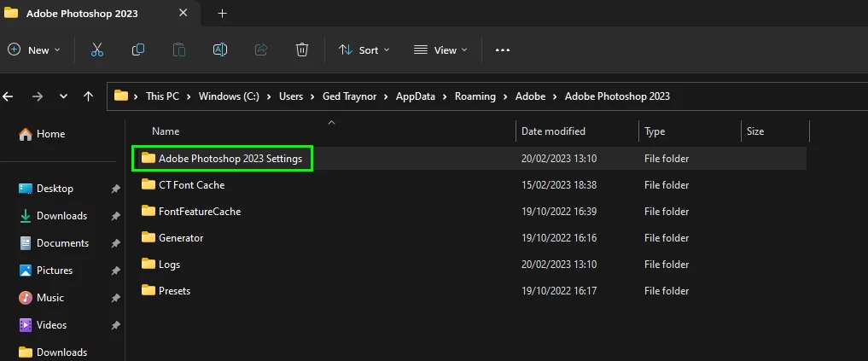Viewport: 868px width, 361px height.
Task: Go back with the left arrow
Action: [8, 96]
